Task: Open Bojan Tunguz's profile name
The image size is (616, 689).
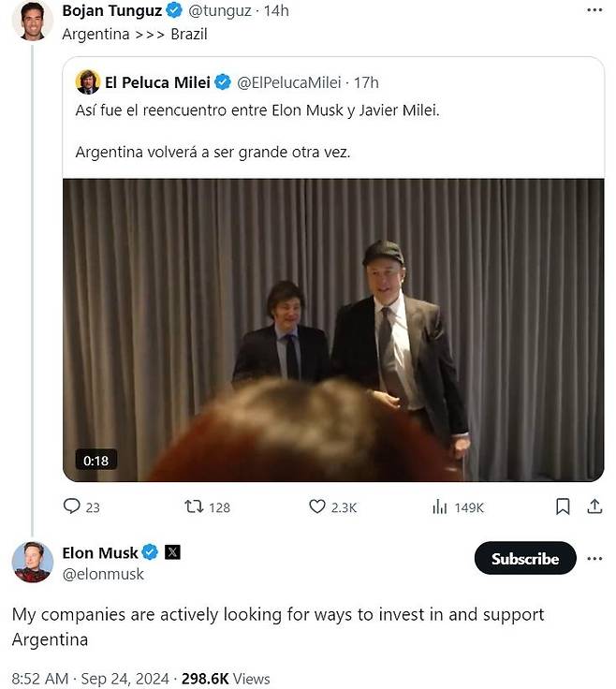Action: (111, 10)
